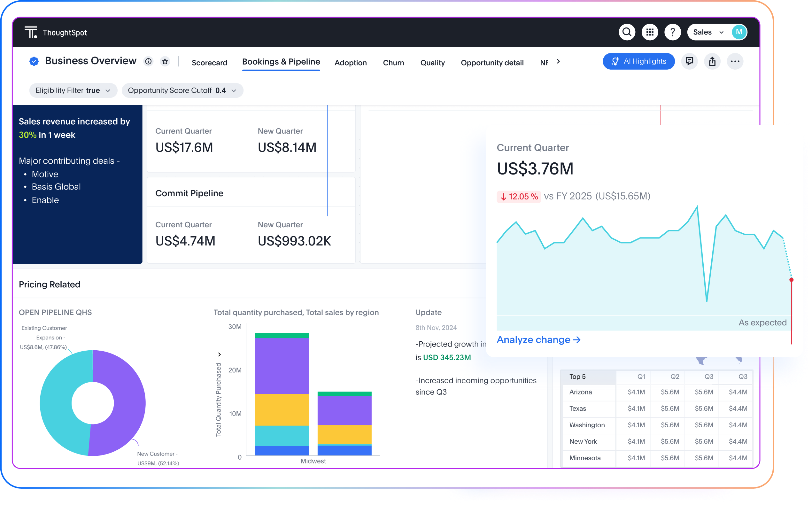Star the Business Overview dashboard

click(x=165, y=61)
